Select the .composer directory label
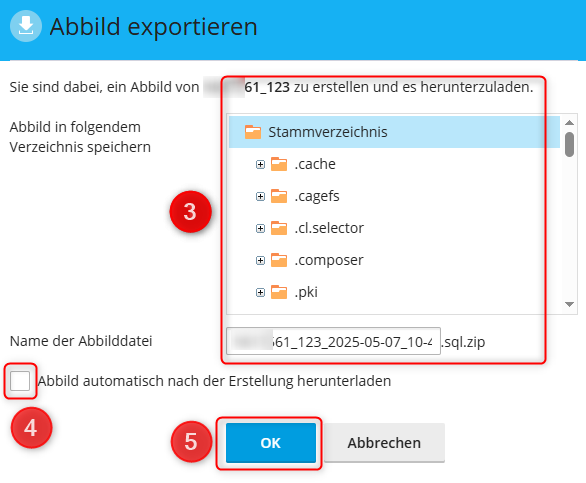Viewport: 586px width, 483px height. tap(329, 260)
